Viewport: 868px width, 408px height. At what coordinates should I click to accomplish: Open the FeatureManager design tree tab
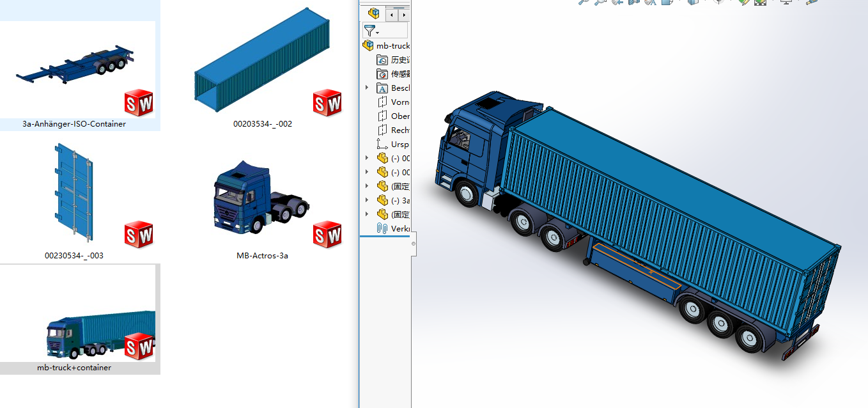pyautogui.click(x=373, y=13)
